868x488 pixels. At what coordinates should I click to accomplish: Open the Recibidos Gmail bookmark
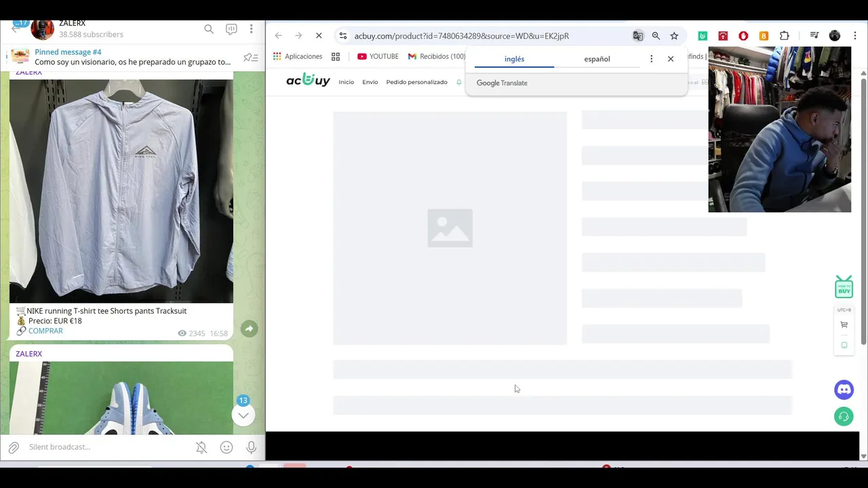coord(437,56)
